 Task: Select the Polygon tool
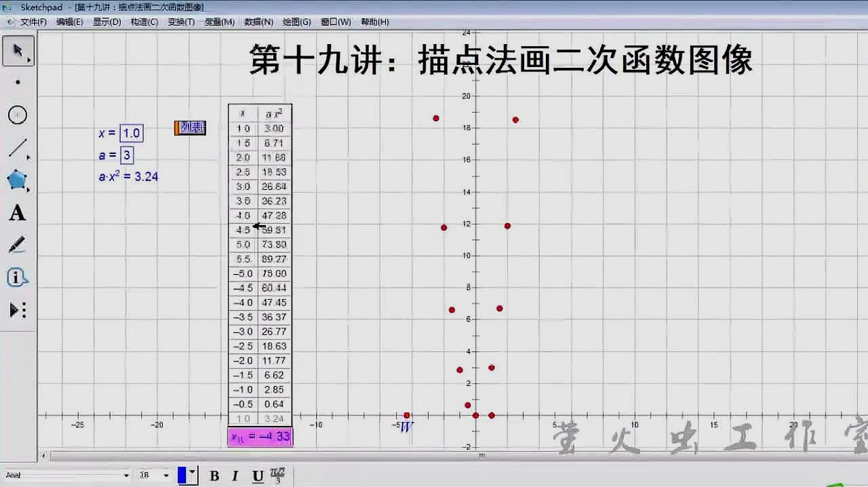16,180
